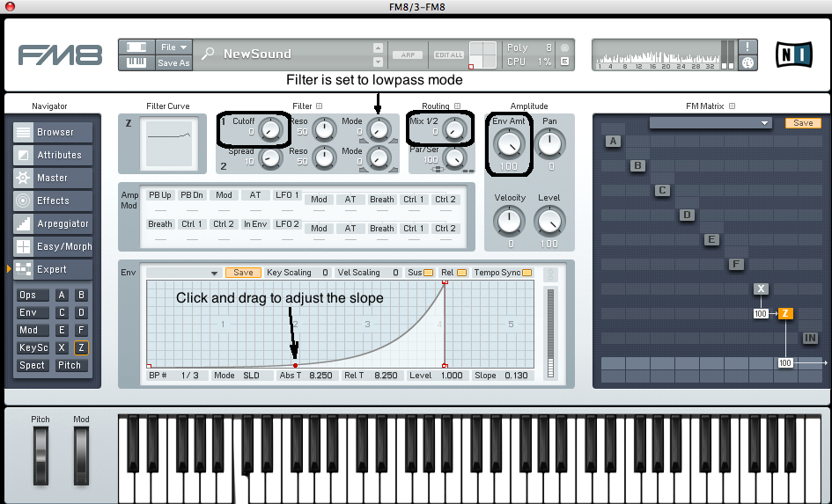Select operator D in Expert selector

[81, 312]
